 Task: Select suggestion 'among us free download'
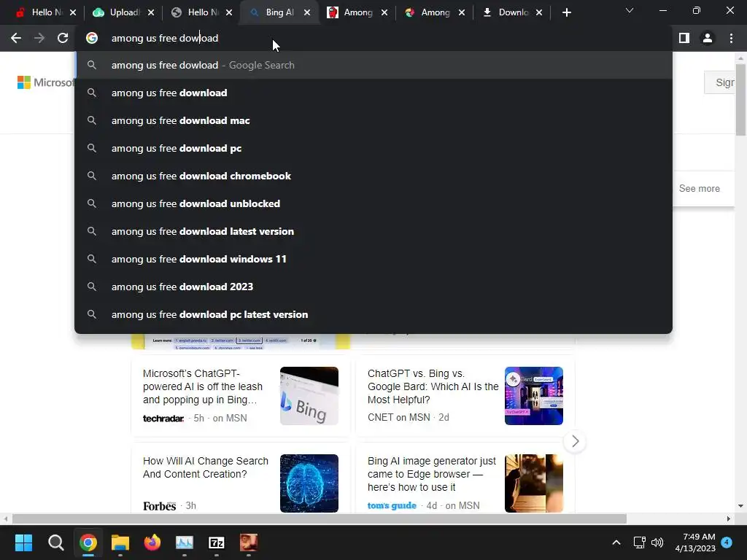coord(373,93)
